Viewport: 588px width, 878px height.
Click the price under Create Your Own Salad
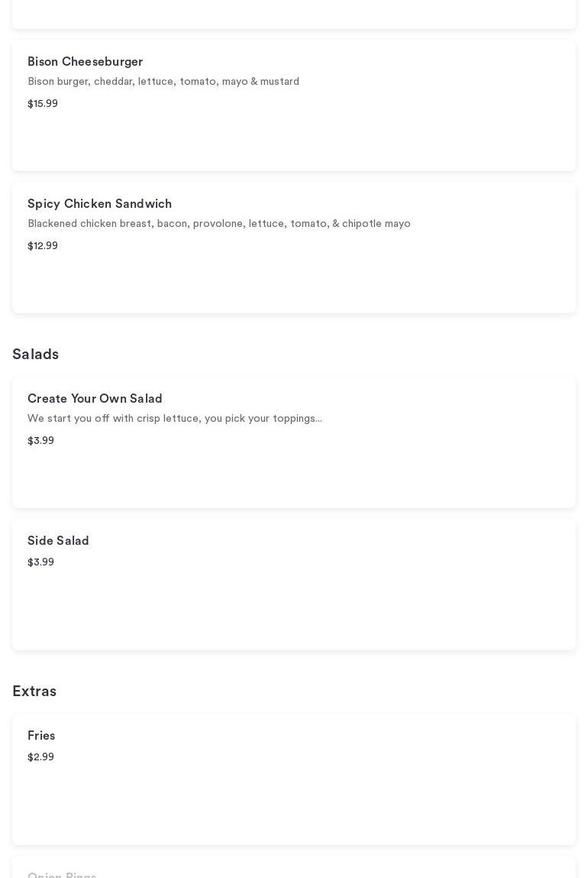[x=41, y=441]
